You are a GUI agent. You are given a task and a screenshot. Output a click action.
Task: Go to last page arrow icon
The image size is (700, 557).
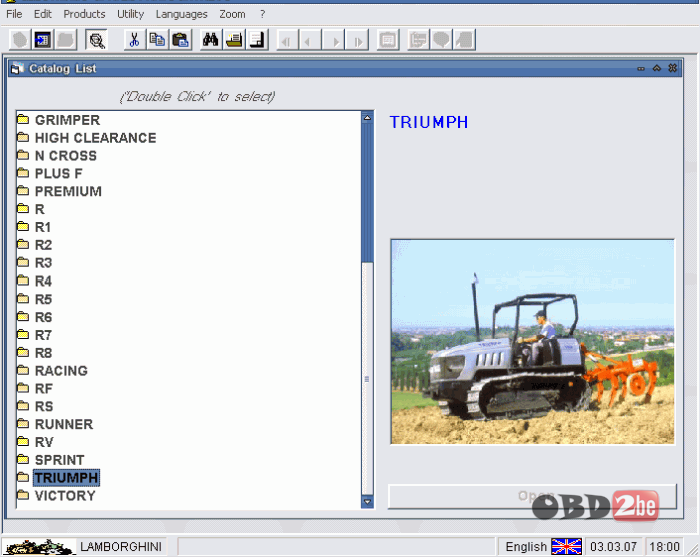click(x=357, y=40)
